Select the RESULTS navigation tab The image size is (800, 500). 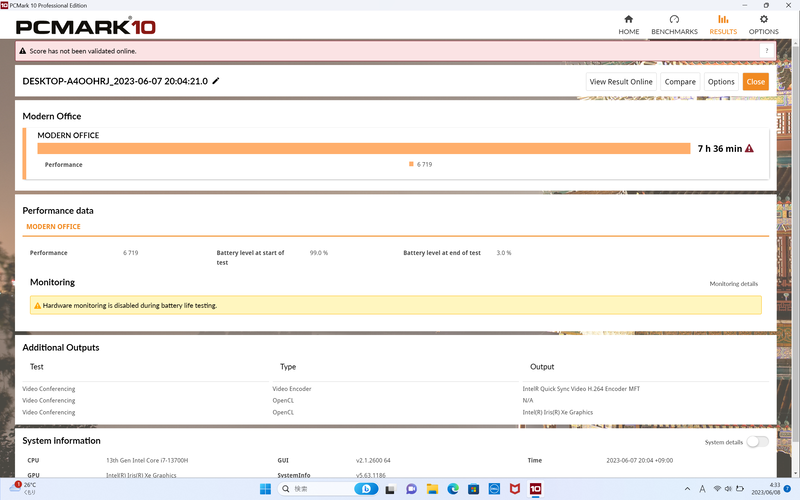tap(723, 24)
